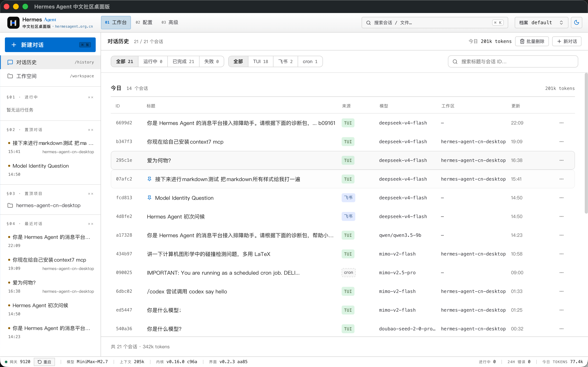Click the Hermes Agent logo icon
Viewport: 588px width, 367px height.
point(13,23)
